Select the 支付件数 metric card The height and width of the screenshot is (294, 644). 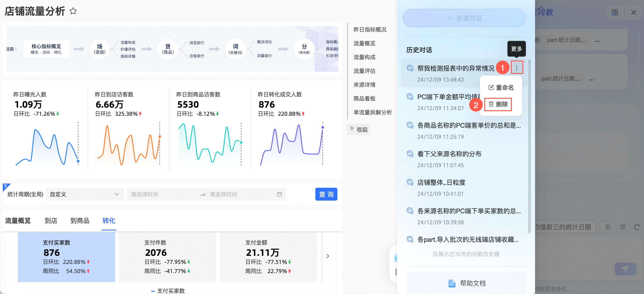click(x=167, y=257)
